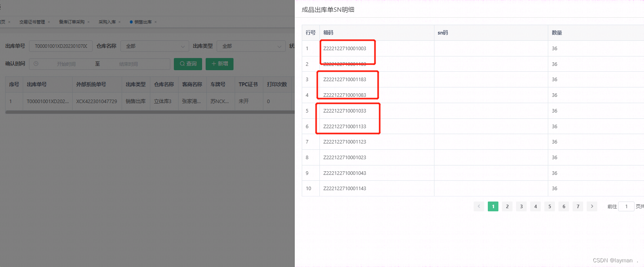Go to previous page using left arrow
The width and height of the screenshot is (644, 267).
click(479, 206)
